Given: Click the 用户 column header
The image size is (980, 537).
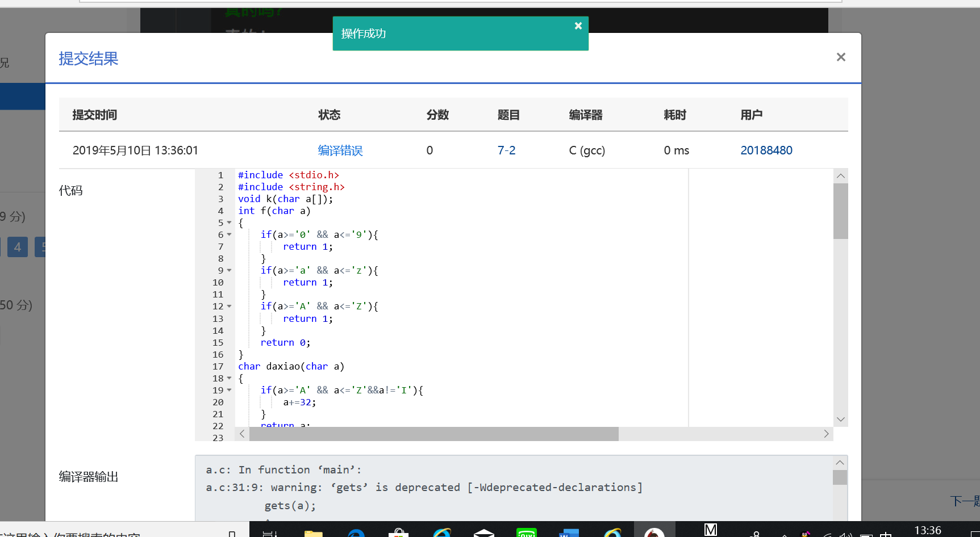Looking at the screenshot, I should [x=751, y=115].
